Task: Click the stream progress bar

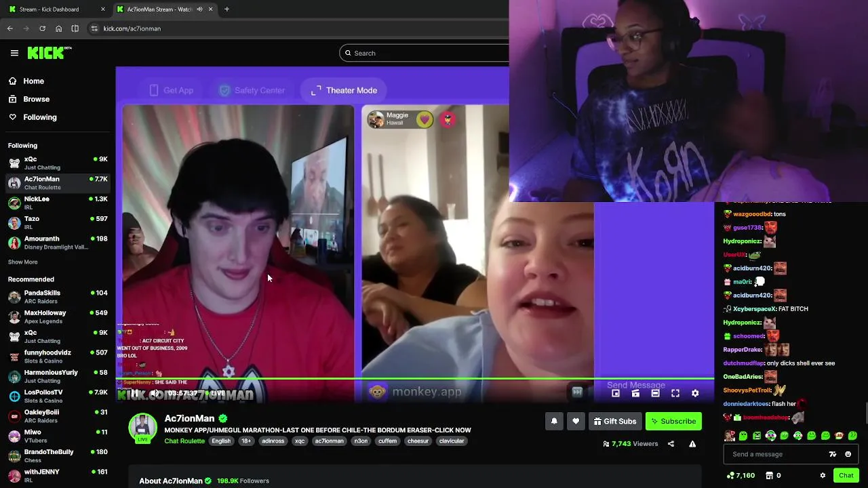Action: [415, 378]
